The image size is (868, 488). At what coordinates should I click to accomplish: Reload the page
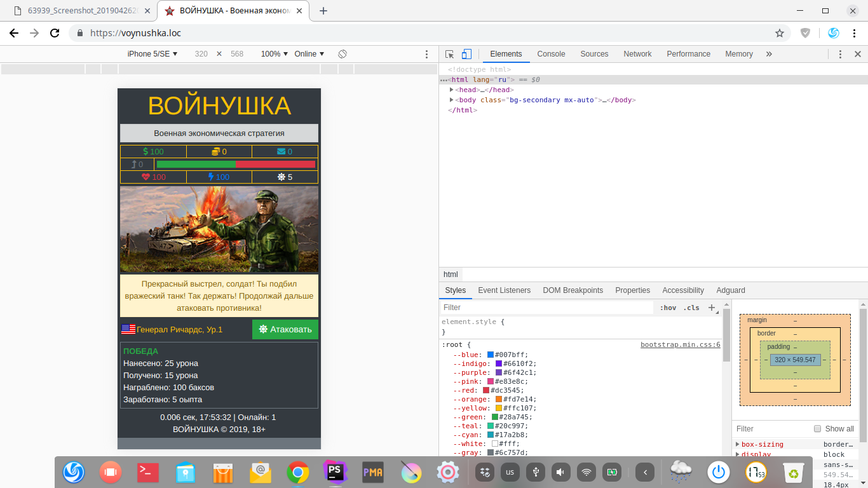point(55,33)
